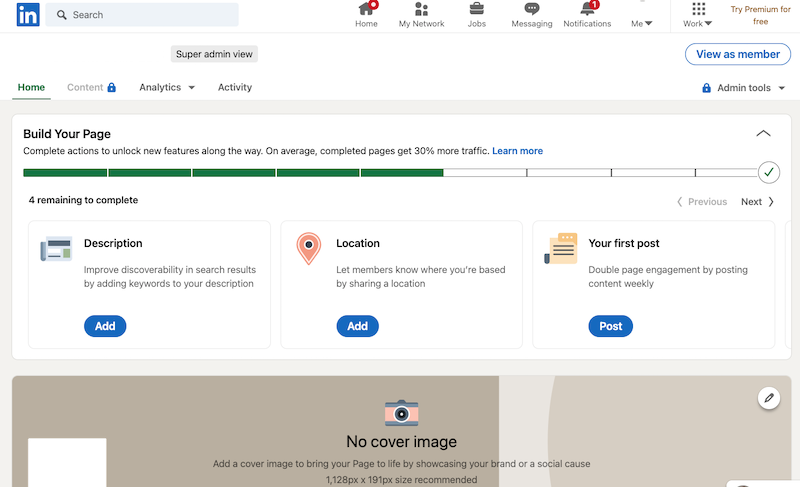This screenshot has height=487, width=800.
Task: Click Add on the Location card
Action: [x=358, y=326]
